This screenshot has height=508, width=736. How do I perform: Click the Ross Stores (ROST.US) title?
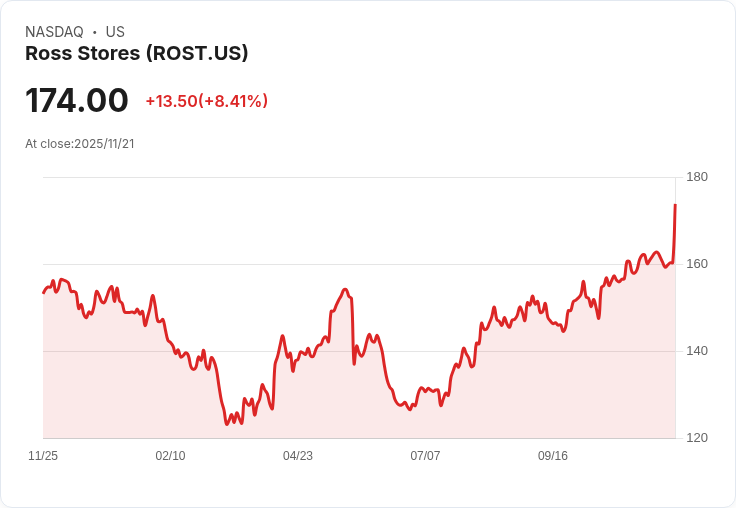(137, 54)
